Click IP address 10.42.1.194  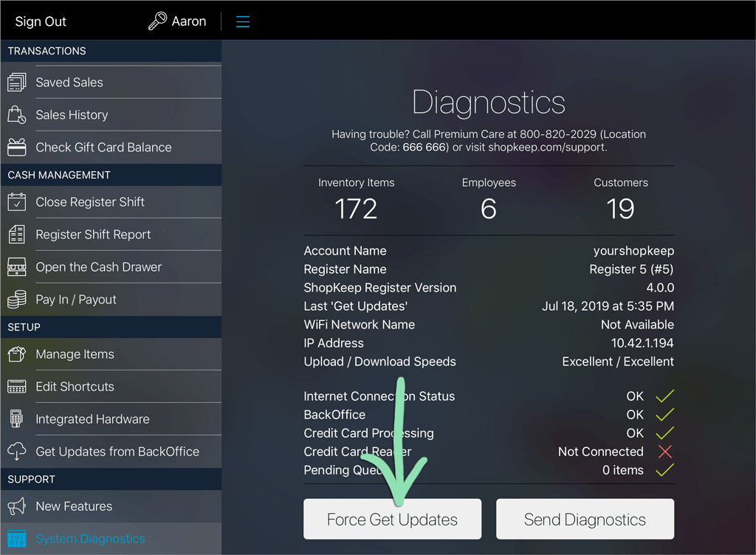click(642, 343)
